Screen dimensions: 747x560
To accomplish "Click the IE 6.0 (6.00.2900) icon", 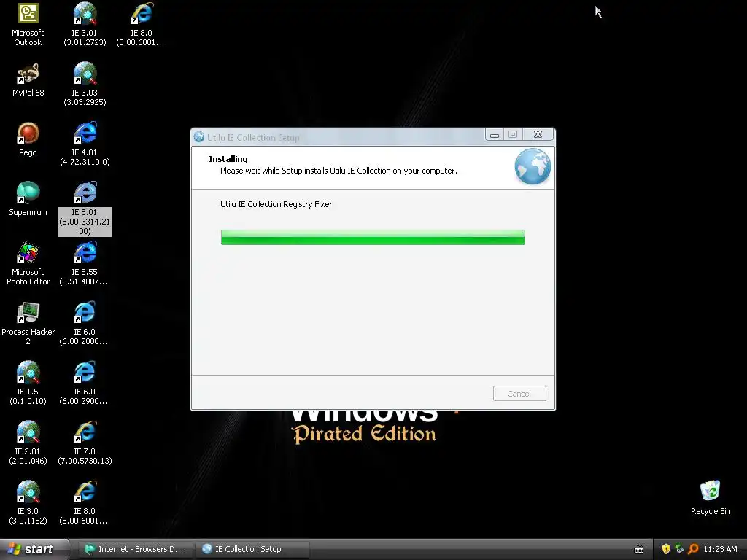I will click(x=85, y=384).
